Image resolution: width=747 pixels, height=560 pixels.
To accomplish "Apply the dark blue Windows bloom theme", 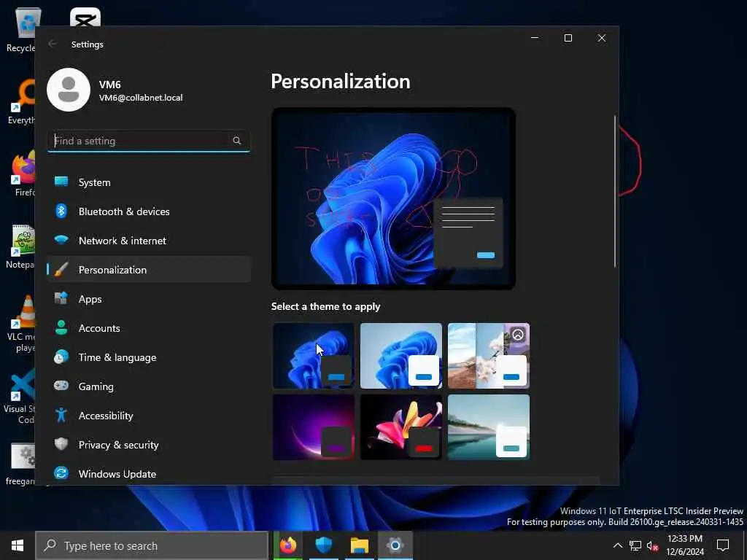I will pyautogui.click(x=314, y=356).
